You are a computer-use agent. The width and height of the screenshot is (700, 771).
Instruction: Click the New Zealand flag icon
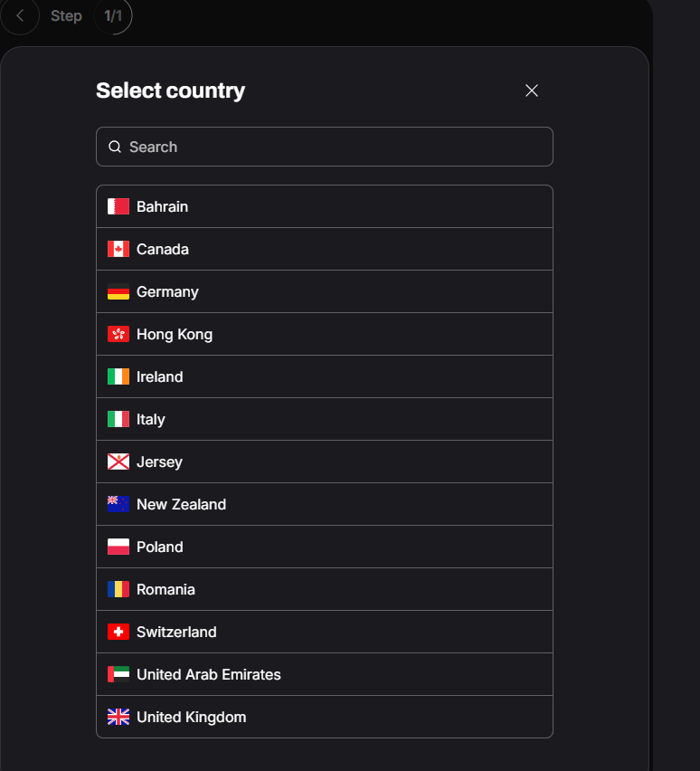[118, 504]
